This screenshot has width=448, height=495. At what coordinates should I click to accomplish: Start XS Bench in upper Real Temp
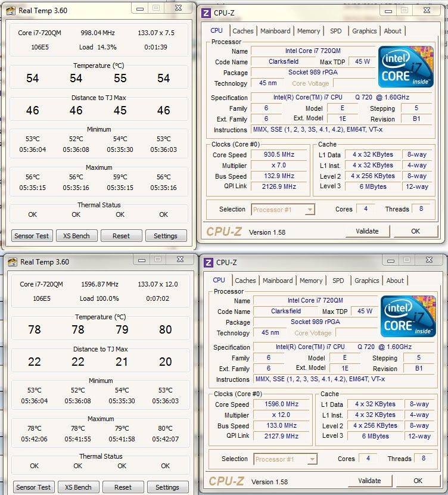[x=76, y=236]
